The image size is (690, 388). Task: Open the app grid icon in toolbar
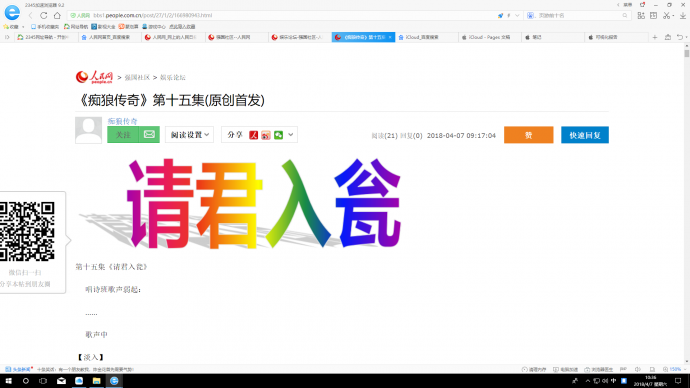point(641,15)
